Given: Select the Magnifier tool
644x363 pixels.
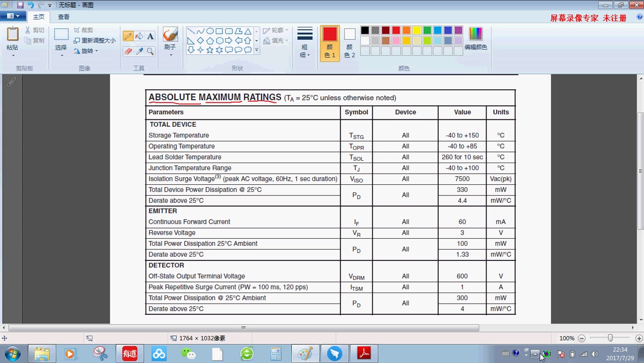Looking at the screenshot, I should click(x=150, y=51).
